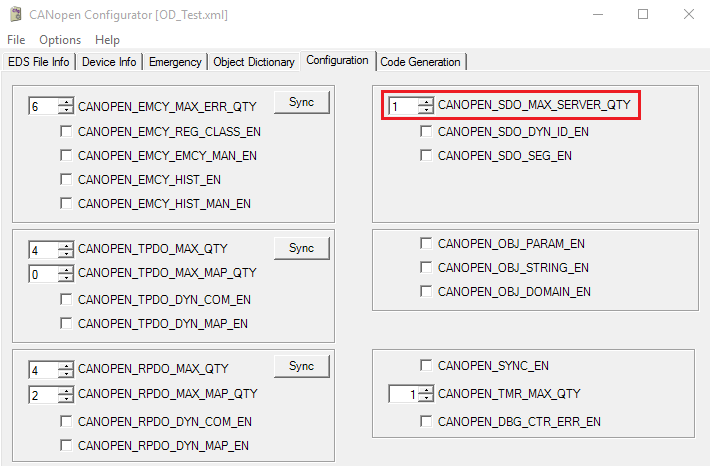
Task: Click Sync button in the RPDO group
Action: click(x=302, y=366)
